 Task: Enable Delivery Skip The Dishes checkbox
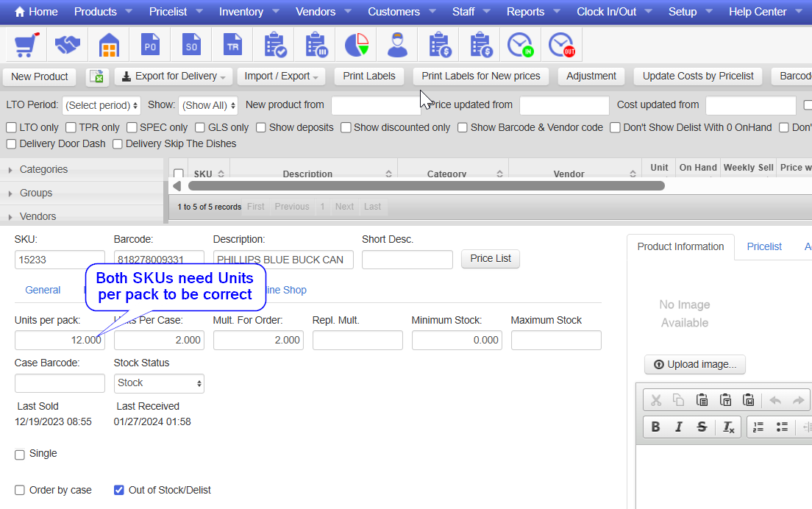(118, 144)
